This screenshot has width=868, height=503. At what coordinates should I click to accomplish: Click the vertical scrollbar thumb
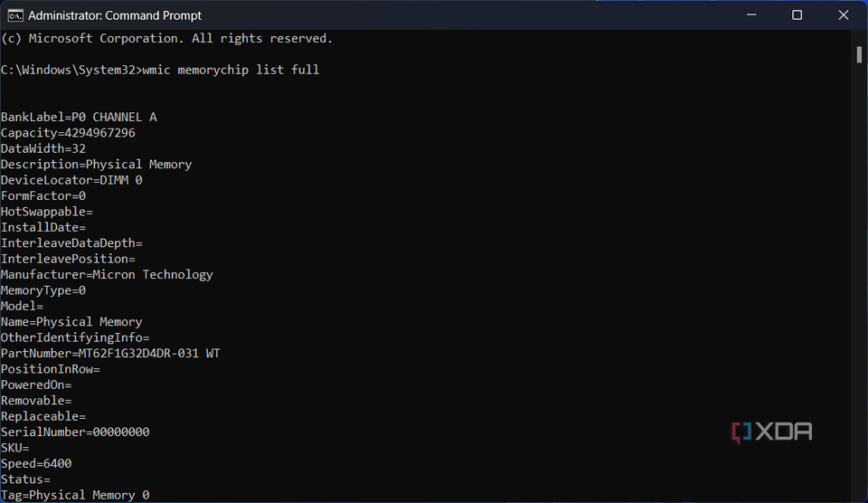[x=859, y=54]
